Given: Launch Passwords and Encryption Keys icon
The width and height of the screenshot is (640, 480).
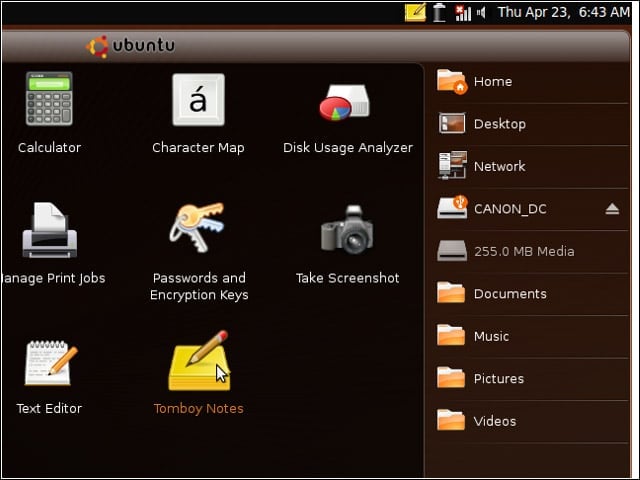Looking at the screenshot, I should tap(198, 227).
